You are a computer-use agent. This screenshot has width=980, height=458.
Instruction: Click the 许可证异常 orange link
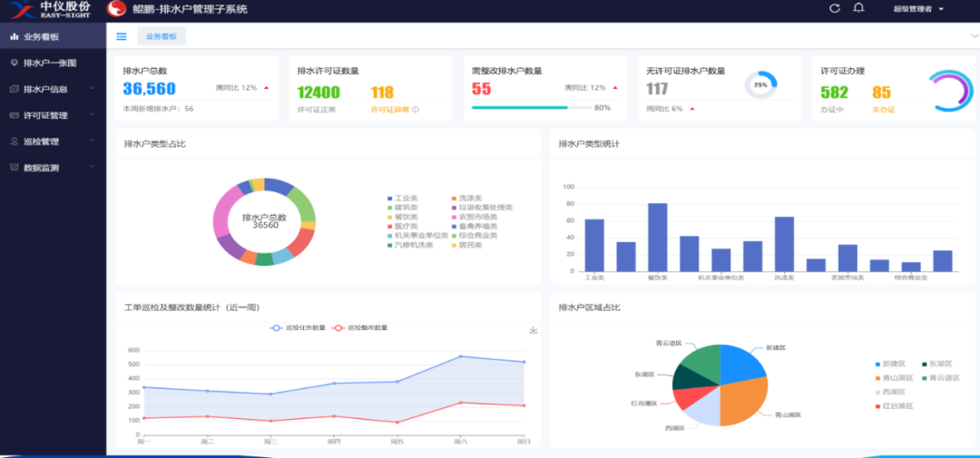point(389,110)
